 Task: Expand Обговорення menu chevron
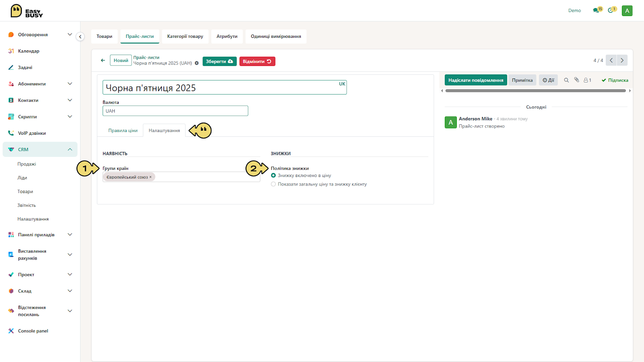point(70,35)
